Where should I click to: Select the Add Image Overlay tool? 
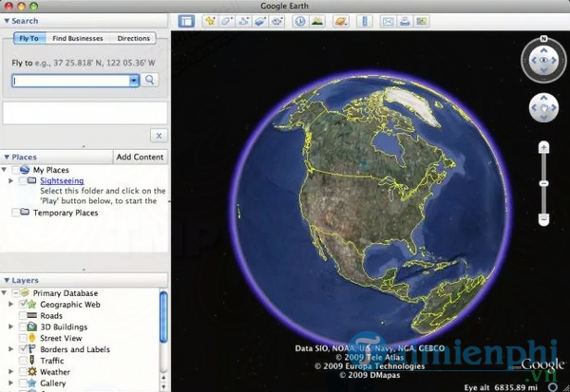tap(260, 21)
